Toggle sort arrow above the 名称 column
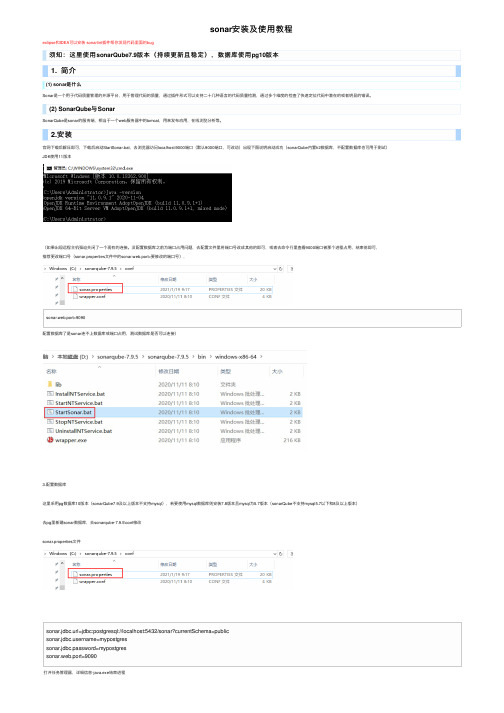Viewport: 504px width, 713px height. 99,367
